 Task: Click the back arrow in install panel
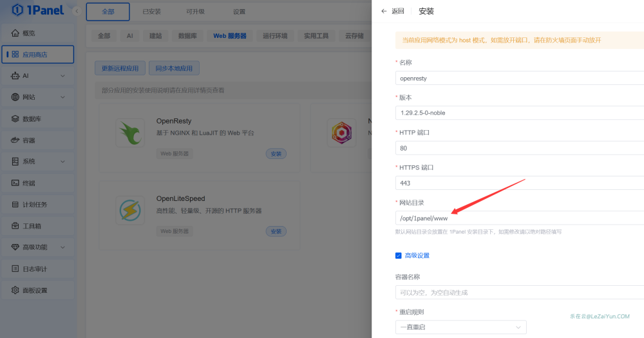pyautogui.click(x=384, y=11)
